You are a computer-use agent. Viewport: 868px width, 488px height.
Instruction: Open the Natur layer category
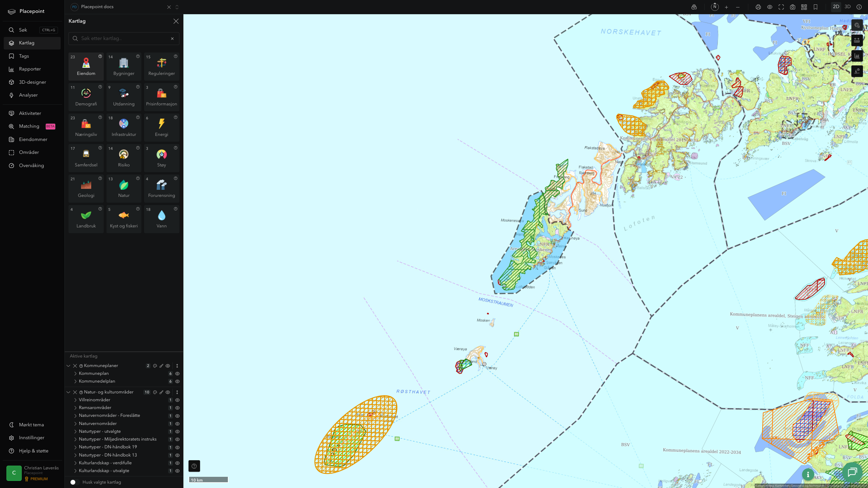[124, 188]
